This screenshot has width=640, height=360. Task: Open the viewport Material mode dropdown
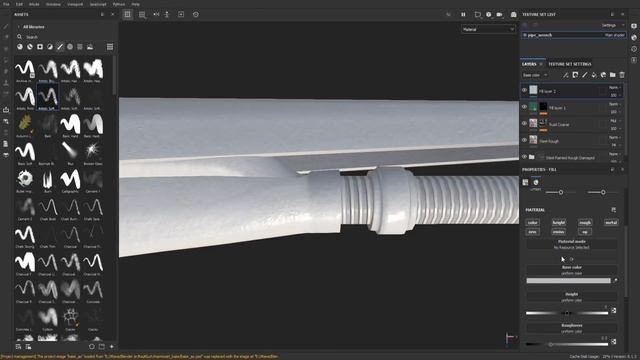click(489, 29)
